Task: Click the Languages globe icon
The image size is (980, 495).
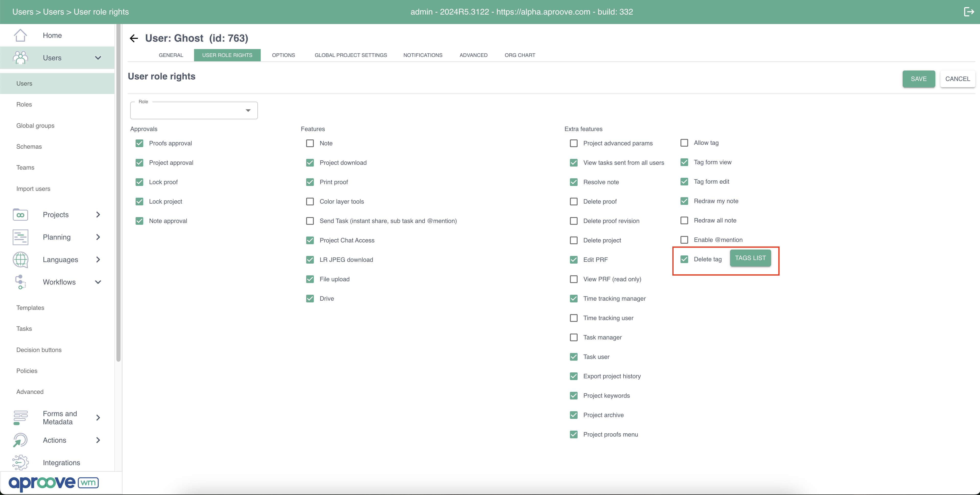Action: point(20,260)
